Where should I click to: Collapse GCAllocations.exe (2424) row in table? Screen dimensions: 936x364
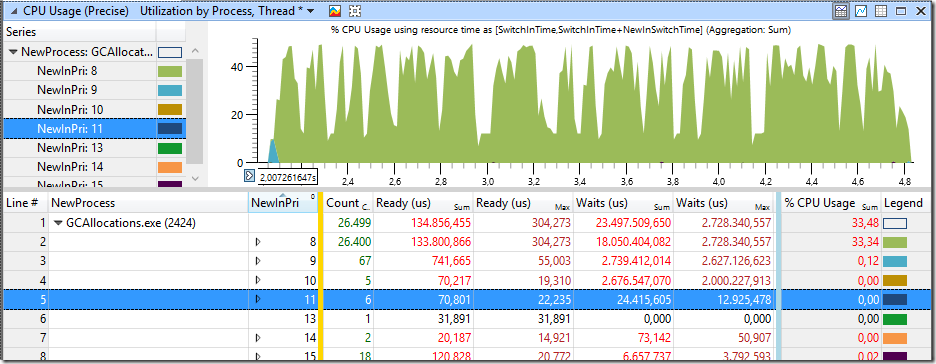coord(58,224)
